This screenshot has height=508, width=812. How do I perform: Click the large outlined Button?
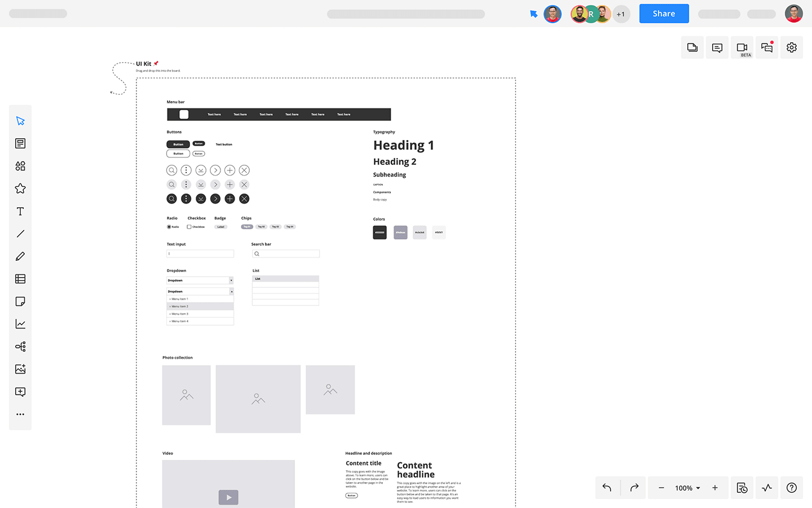[178, 154]
